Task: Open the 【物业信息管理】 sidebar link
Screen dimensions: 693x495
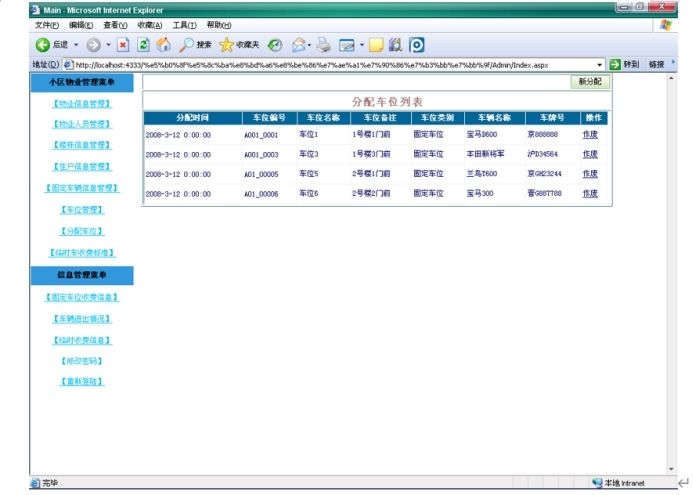Action: (x=82, y=104)
